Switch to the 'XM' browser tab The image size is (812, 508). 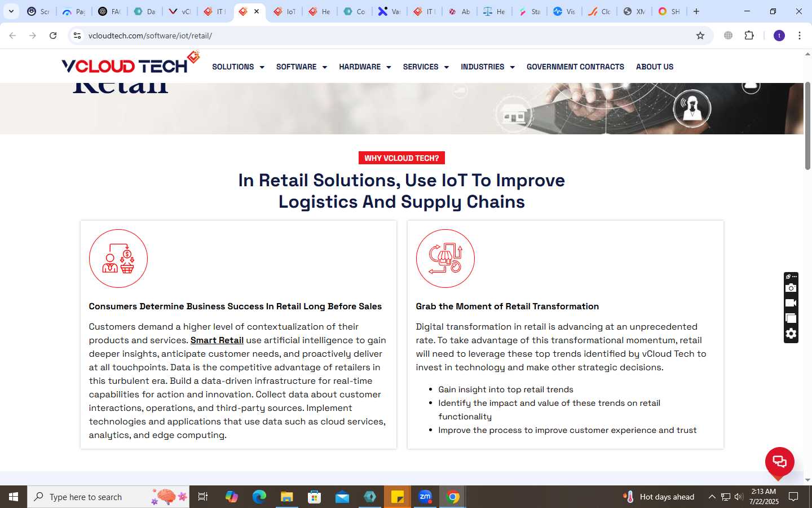coord(634,11)
